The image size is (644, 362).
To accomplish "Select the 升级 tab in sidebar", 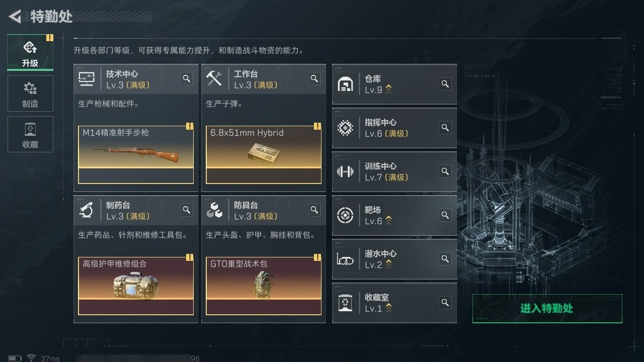I will coord(30,53).
